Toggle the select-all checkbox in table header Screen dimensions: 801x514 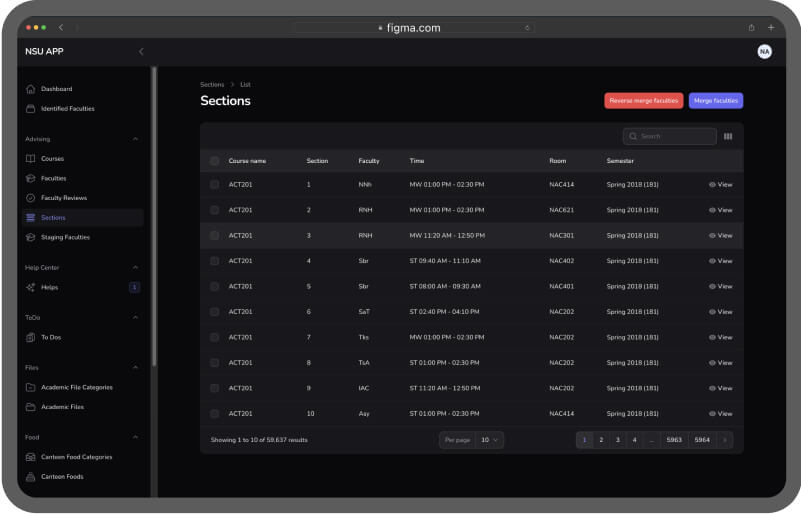click(x=214, y=161)
